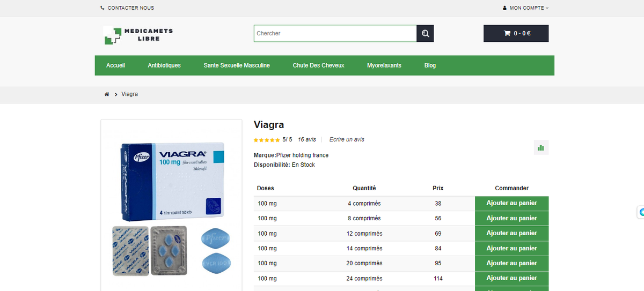Add 8 comprimés to cart
The height and width of the screenshot is (291, 644).
click(x=511, y=219)
